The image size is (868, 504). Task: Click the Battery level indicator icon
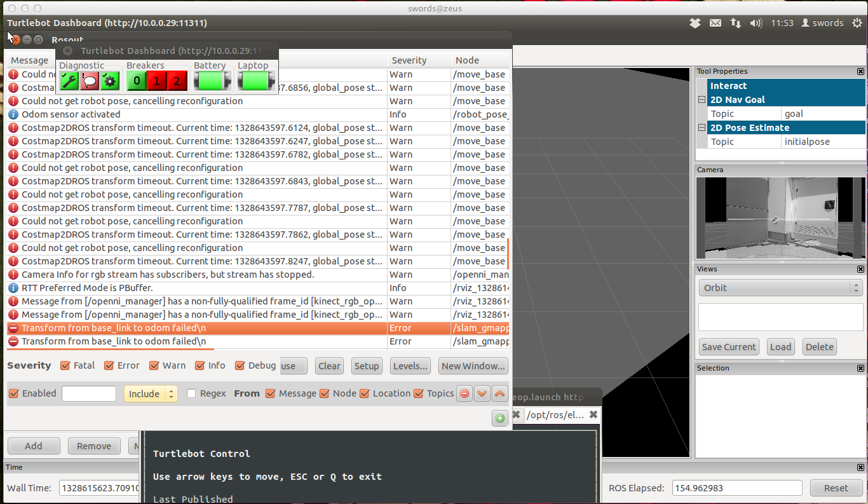pyautogui.click(x=213, y=81)
